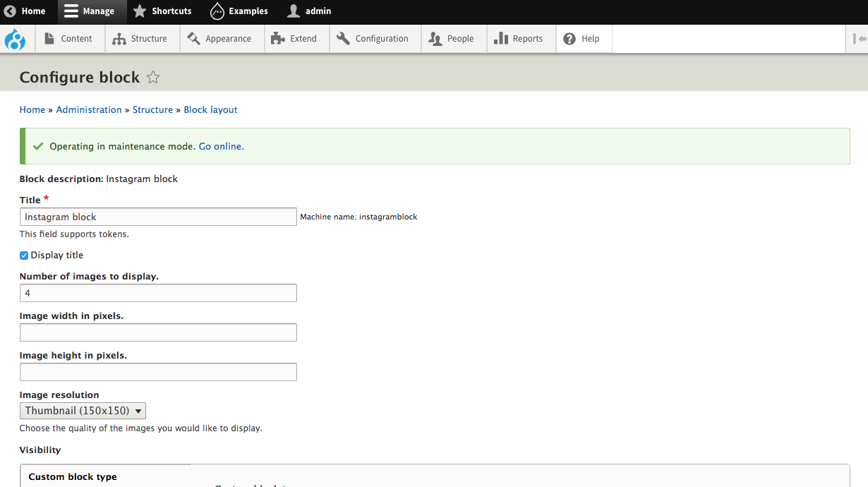Image resolution: width=868 pixels, height=487 pixels.
Task: Click the Structure hierarchy icon
Action: tap(119, 39)
